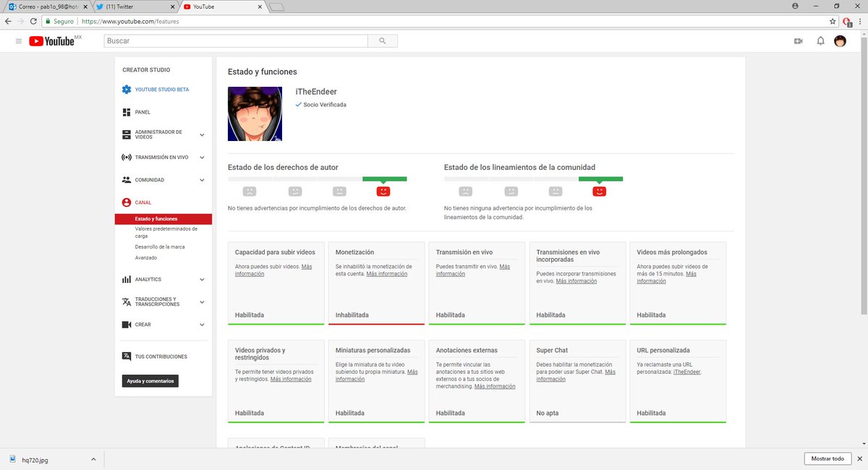
Task: Open Más información under Anotaciones externas
Action: click(495, 386)
